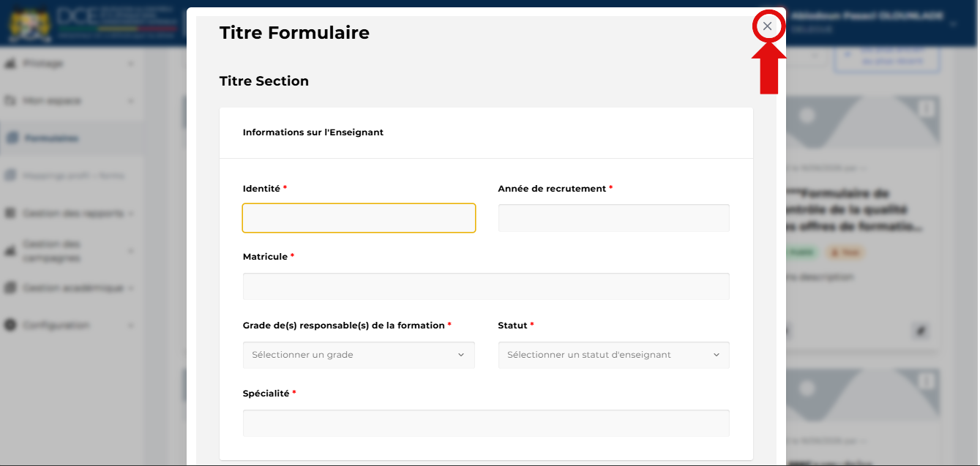This screenshot has width=980, height=466.
Task: Expand the Mon espace sidebar section
Action: tap(71, 101)
